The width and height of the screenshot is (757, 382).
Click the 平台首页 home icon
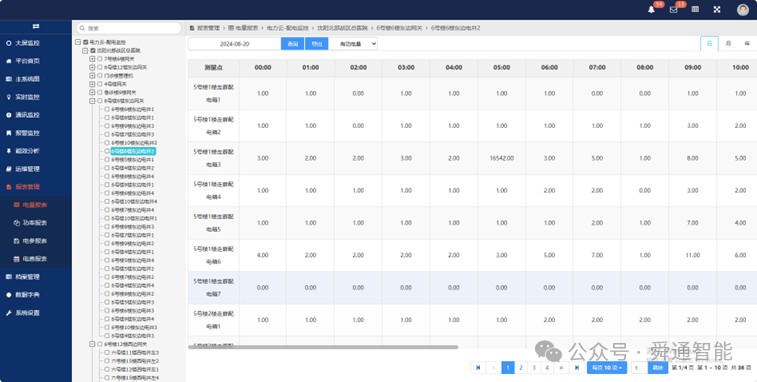coord(8,61)
